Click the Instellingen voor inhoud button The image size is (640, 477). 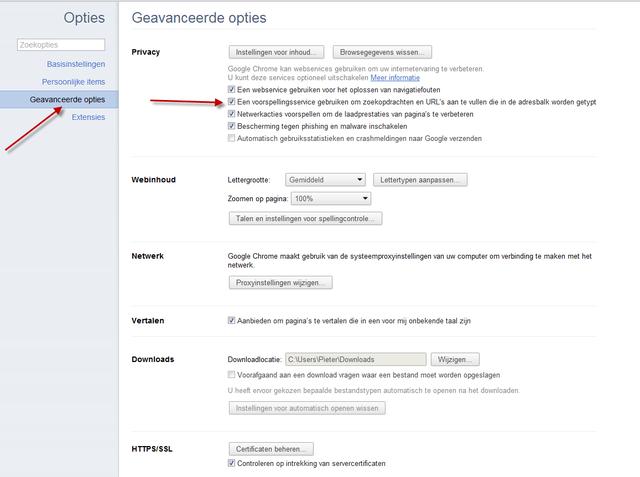(x=279, y=51)
